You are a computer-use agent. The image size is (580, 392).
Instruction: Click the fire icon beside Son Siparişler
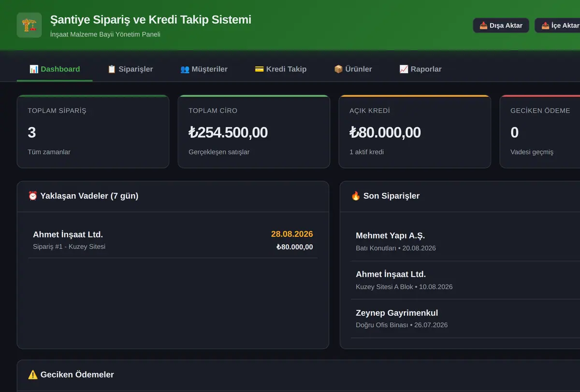coord(356,196)
